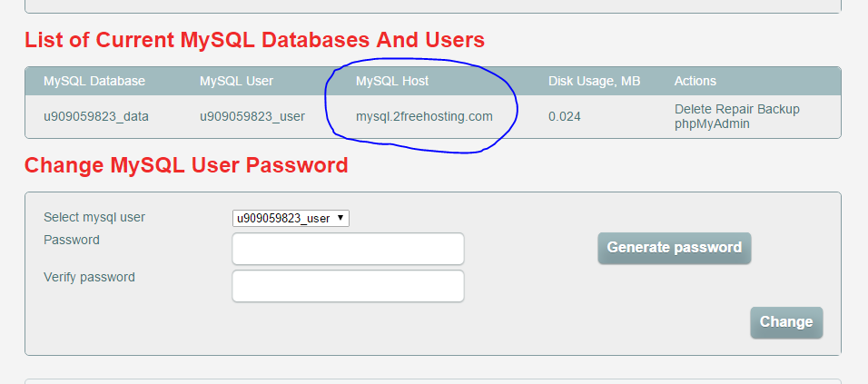Click the MySQL User column header
Viewport: 868px width, 384px height.
coord(236,81)
